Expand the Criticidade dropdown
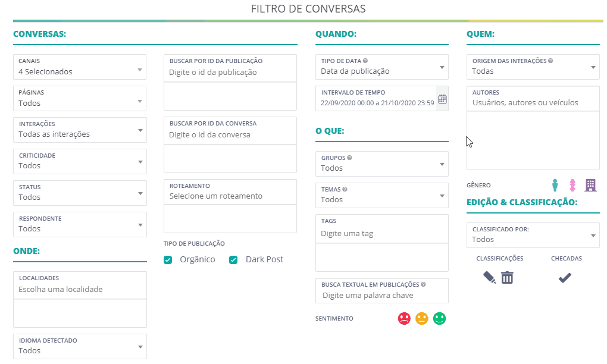The height and width of the screenshot is (364, 607). [80, 161]
